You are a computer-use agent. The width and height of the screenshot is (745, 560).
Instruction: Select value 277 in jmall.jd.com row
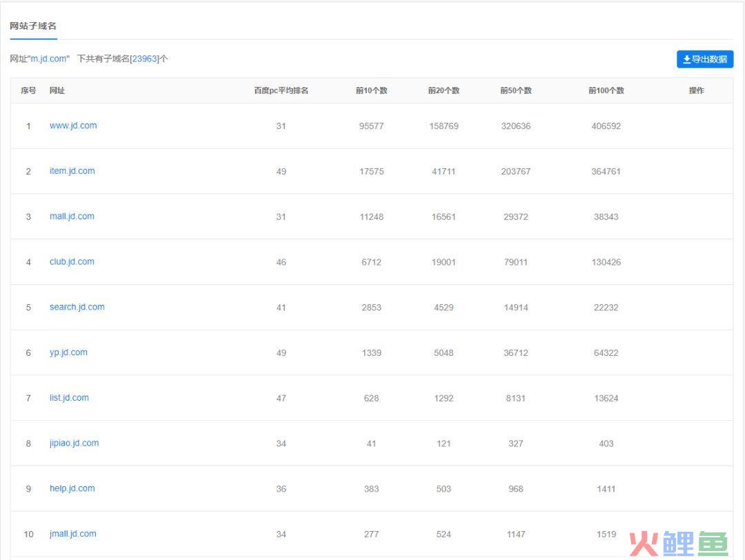point(372,534)
